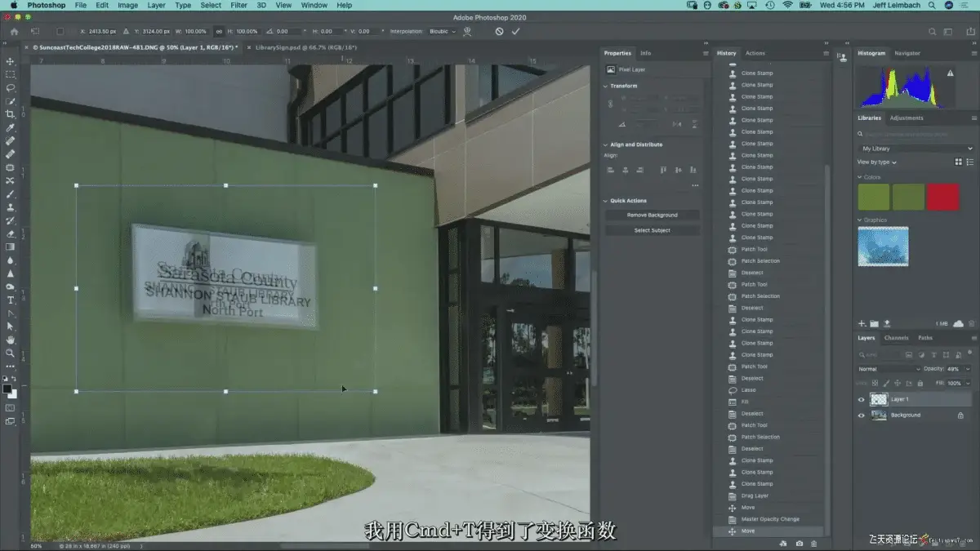The image size is (980, 551).
Task: Open the My Library dropdown
Action: coord(916,149)
